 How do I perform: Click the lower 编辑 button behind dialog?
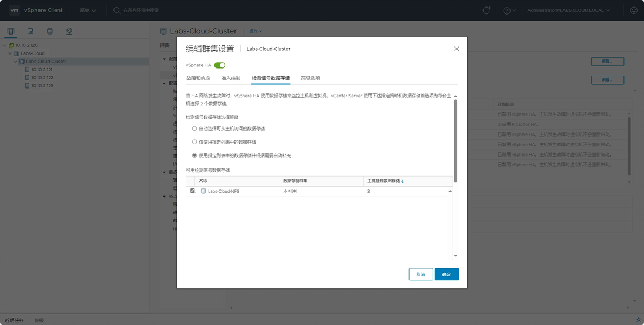point(607,79)
